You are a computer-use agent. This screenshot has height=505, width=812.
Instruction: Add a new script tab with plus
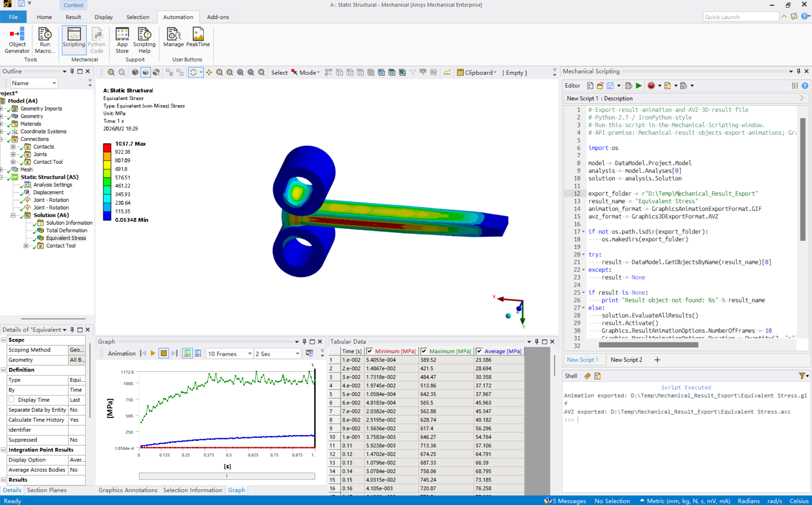[657, 360]
